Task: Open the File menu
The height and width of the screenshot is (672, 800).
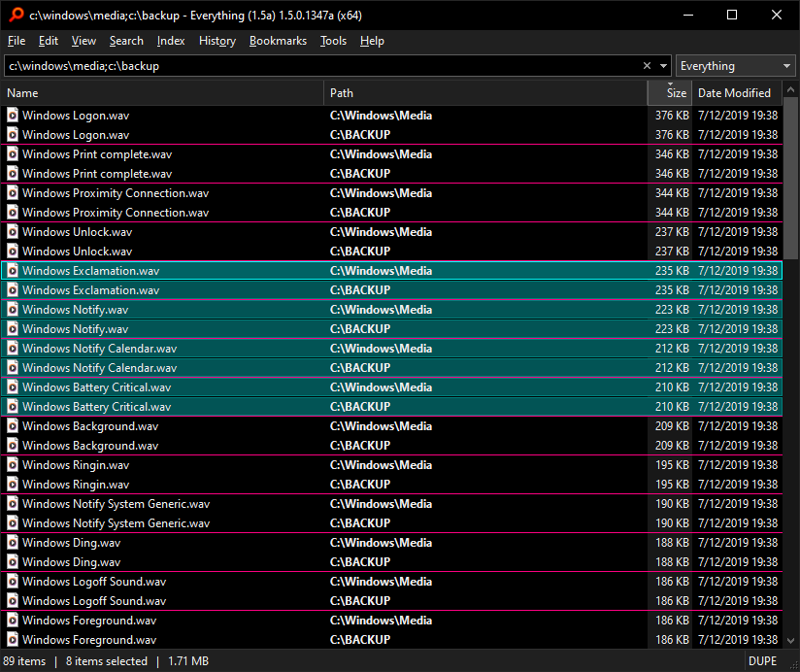Action: point(17,41)
